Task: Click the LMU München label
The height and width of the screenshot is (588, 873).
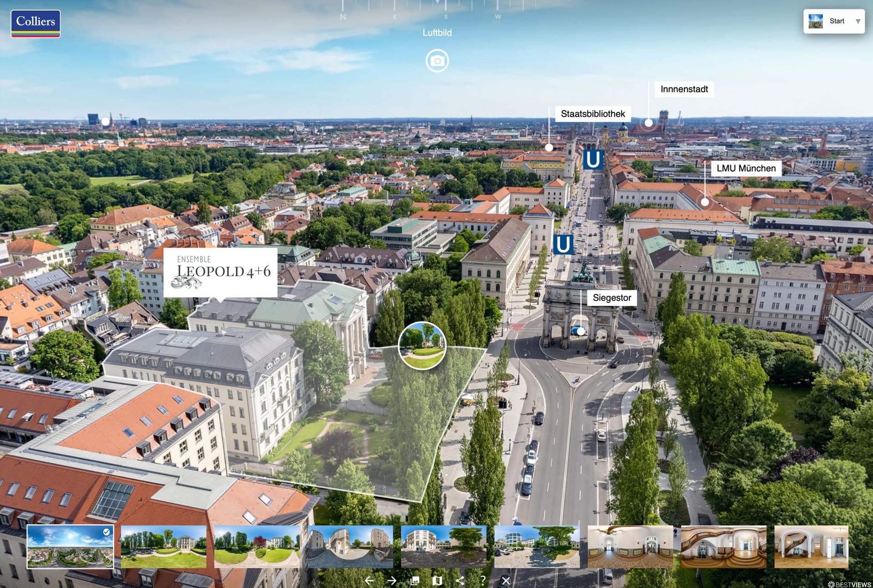Action: click(x=746, y=168)
